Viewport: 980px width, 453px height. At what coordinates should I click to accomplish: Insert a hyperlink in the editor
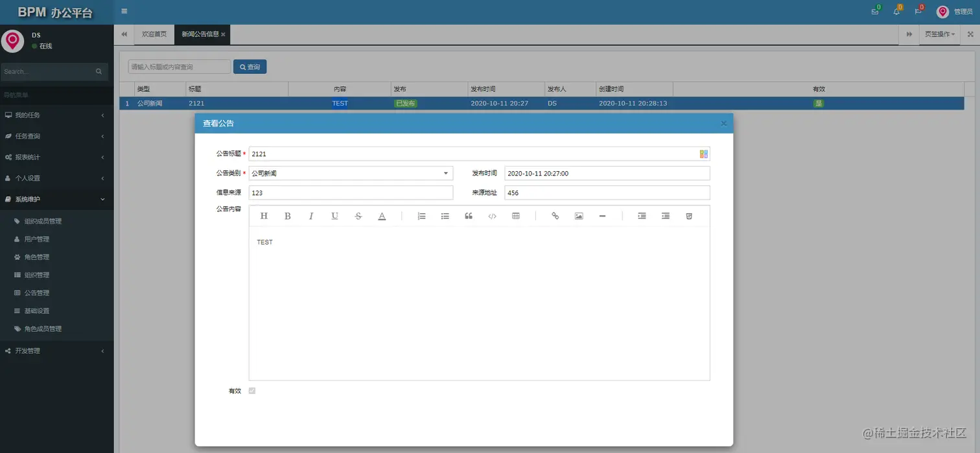[555, 216]
